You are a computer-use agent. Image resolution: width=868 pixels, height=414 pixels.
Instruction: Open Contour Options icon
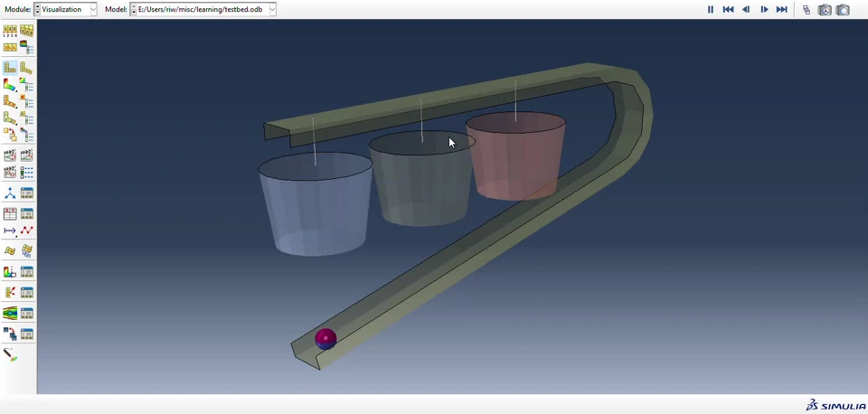pos(26,85)
